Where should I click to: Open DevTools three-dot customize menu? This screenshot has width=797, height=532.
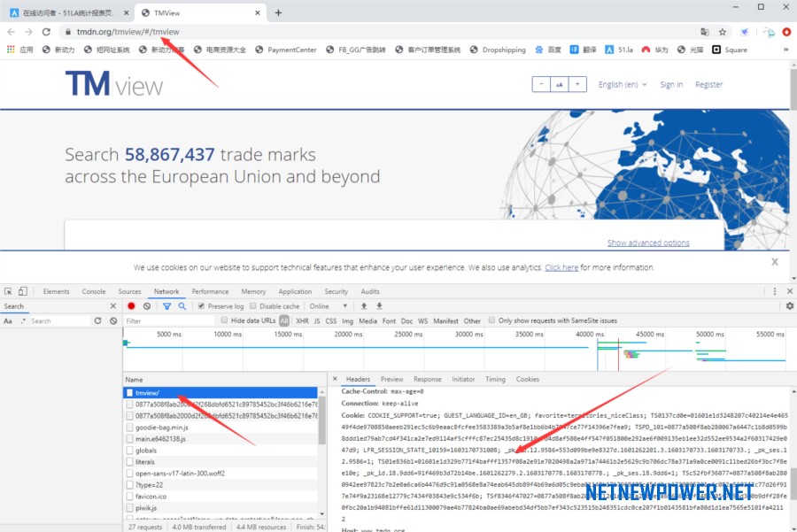tap(775, 291)
